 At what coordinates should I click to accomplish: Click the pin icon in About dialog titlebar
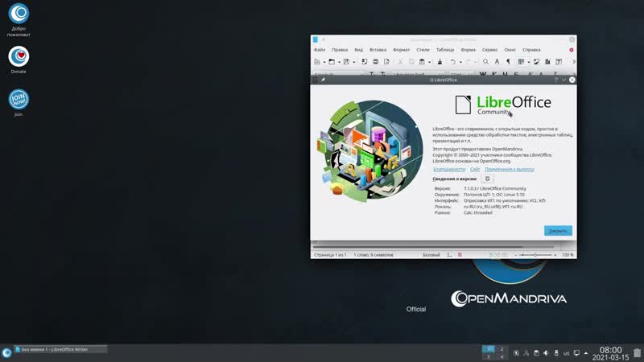(x=324, y=80)
